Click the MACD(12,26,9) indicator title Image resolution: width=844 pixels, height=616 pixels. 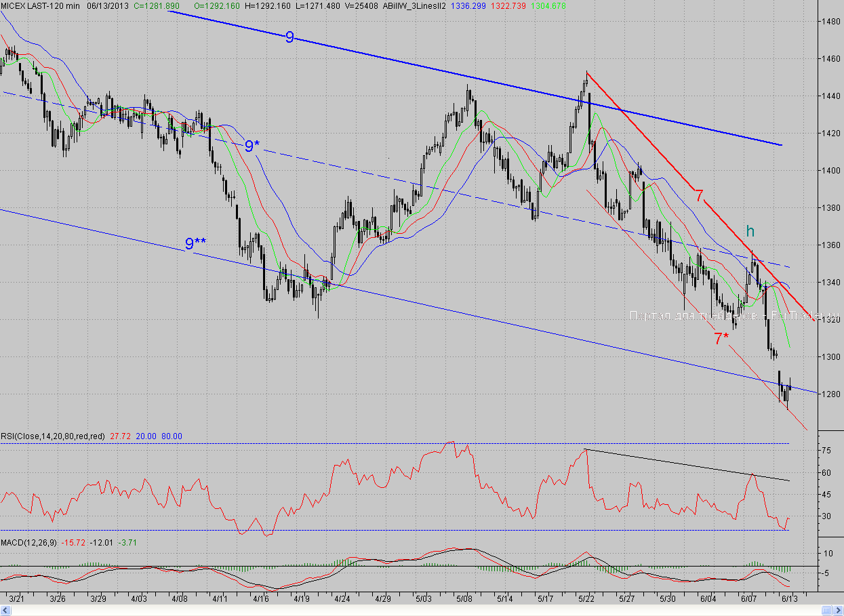[x=29, y=543]
